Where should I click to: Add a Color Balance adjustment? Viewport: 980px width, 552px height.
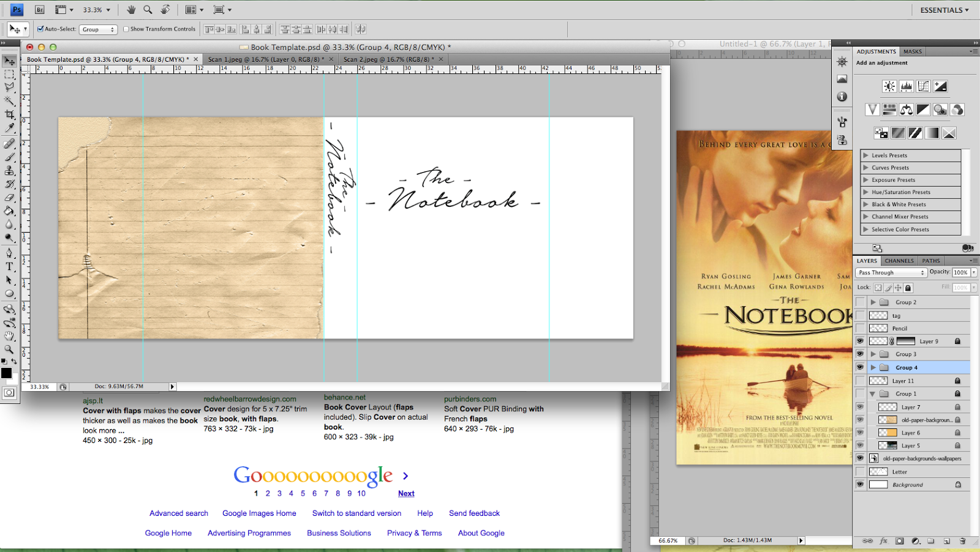(x=907, y=110)
